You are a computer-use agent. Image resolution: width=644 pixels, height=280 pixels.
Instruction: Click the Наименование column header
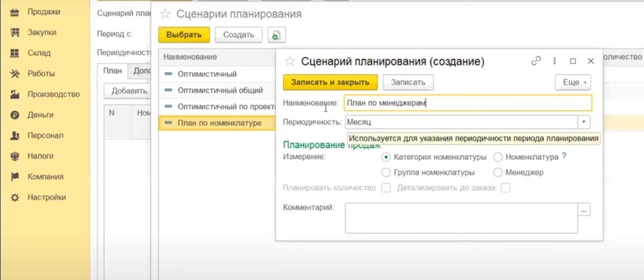pyautogui.click(x=217, y=56)
